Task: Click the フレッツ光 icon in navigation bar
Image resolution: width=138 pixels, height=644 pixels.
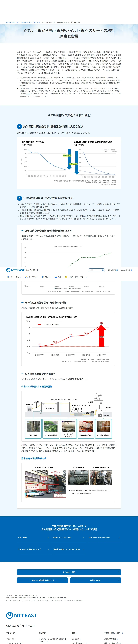Action: click(8, 277)
